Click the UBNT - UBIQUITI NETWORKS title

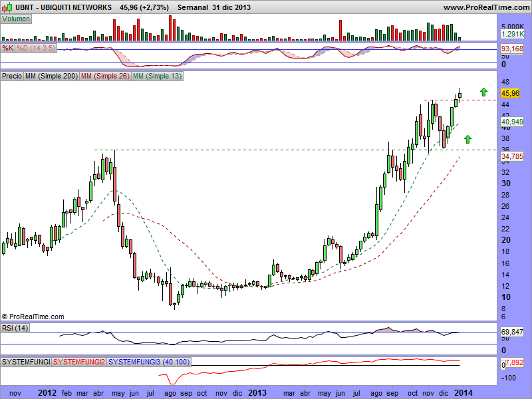(x=63, y=7)
